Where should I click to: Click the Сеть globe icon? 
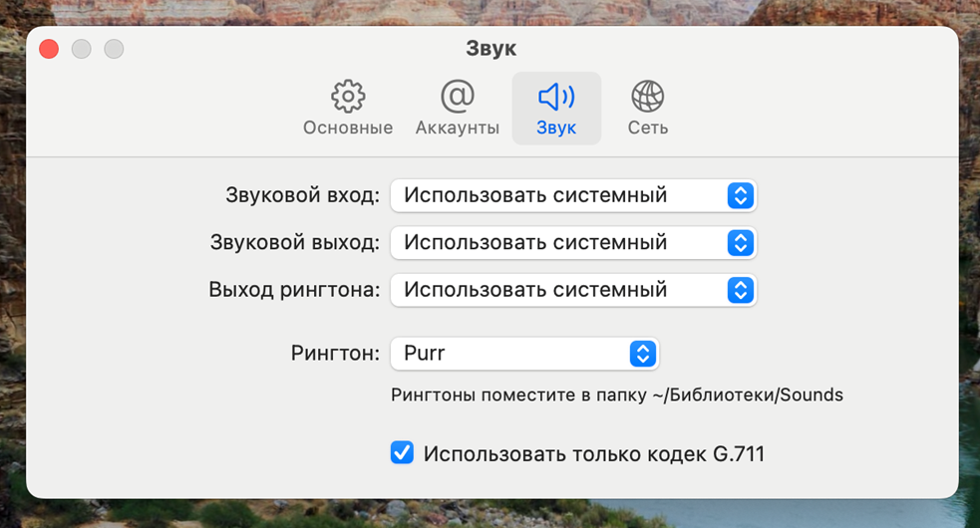(x=648, y=97)
